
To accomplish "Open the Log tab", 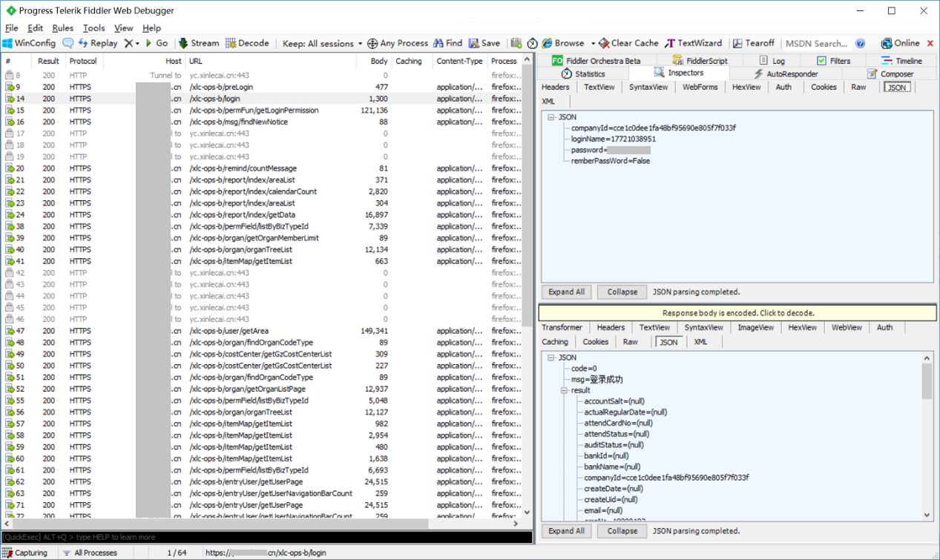I will click(x=771, y=61).
